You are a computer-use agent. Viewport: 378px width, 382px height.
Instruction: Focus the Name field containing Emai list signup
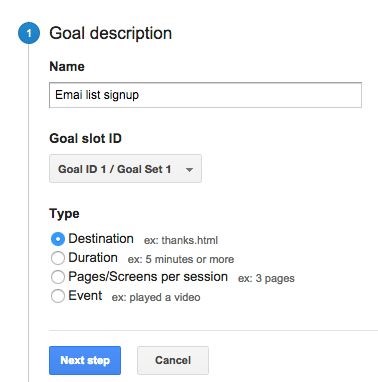click(205, 95)
